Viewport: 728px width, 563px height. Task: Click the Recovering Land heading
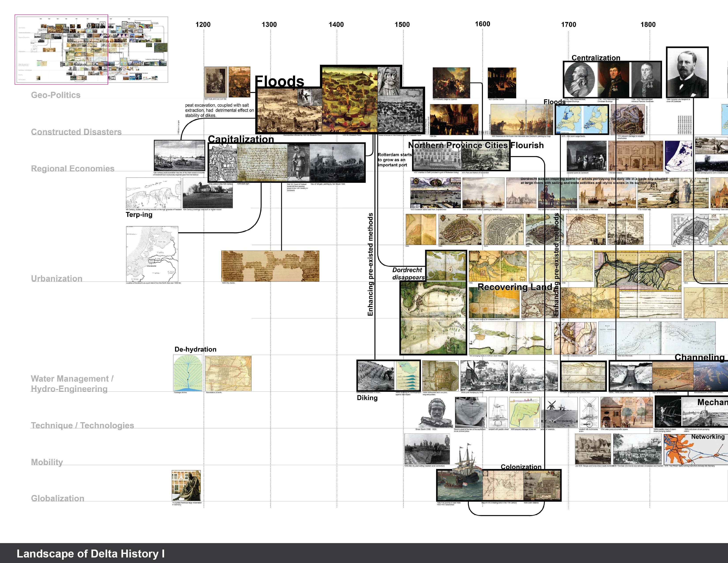pyautogui.click(x=515, y=287)
